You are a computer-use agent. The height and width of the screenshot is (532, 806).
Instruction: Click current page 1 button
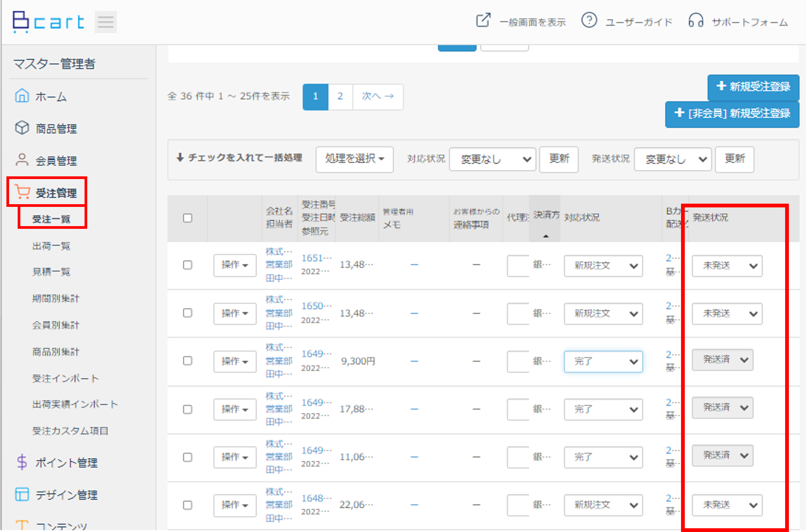click(x=315, y=97)
